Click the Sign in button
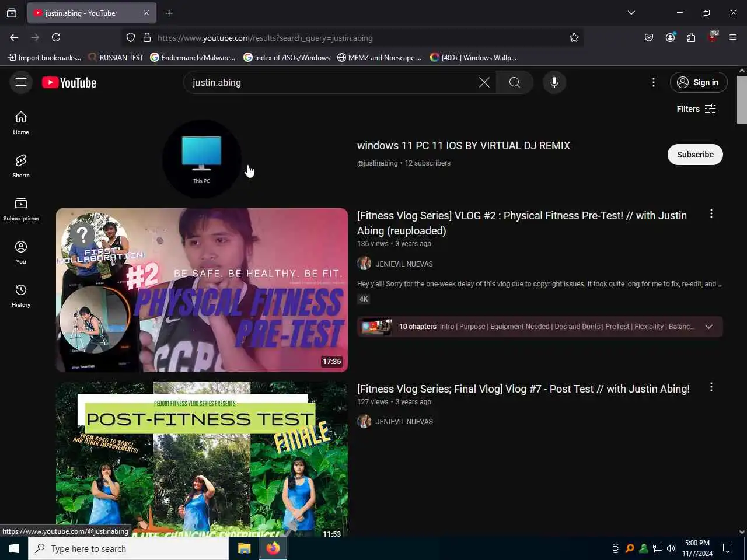 699,82
